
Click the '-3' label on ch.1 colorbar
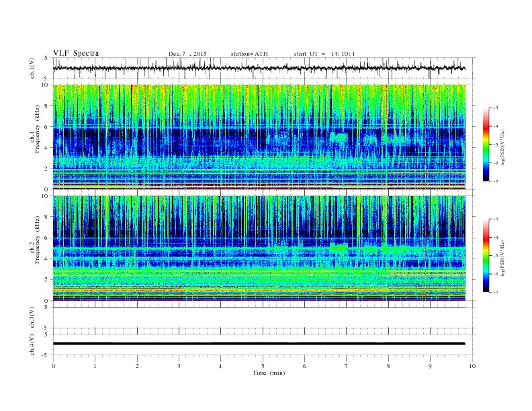[495, 108]
